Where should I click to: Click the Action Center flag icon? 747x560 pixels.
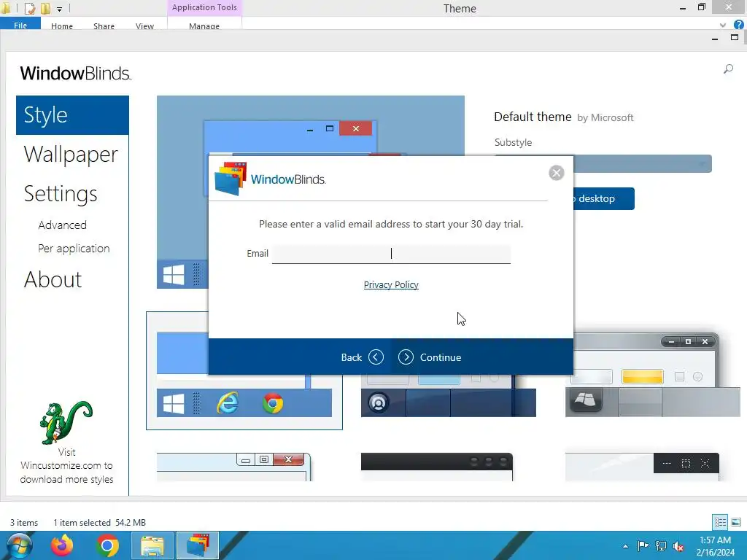(643, 545)
